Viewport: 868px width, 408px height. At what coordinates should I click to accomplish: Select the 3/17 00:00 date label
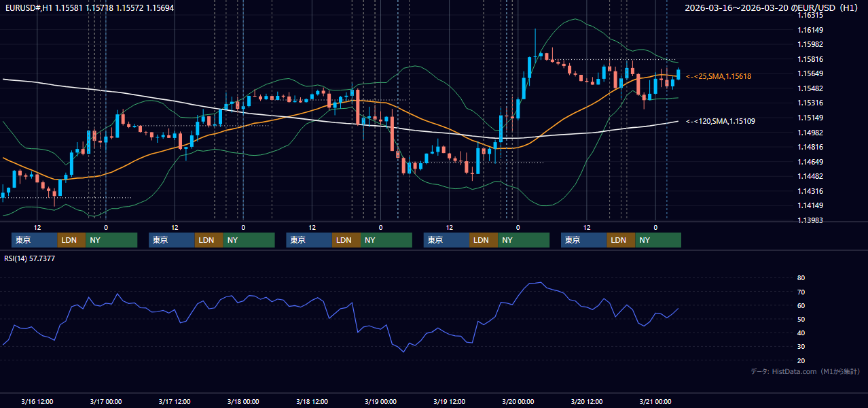(105, 401)
